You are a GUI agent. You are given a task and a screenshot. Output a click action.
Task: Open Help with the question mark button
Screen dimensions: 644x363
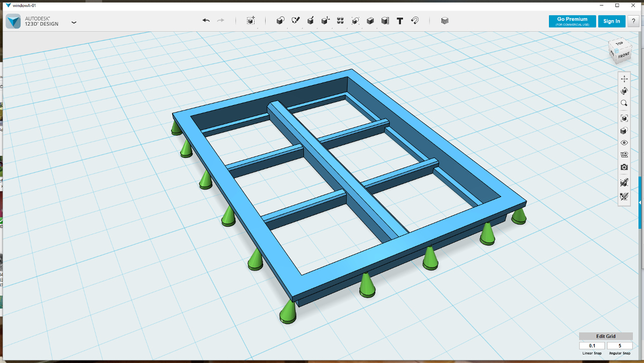(x=633, y=21)
